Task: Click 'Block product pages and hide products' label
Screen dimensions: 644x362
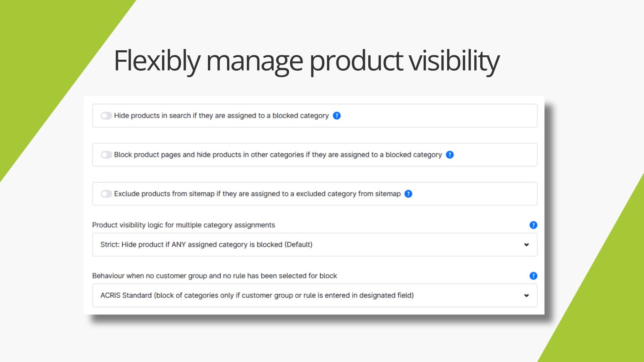Action: (278, 155)
